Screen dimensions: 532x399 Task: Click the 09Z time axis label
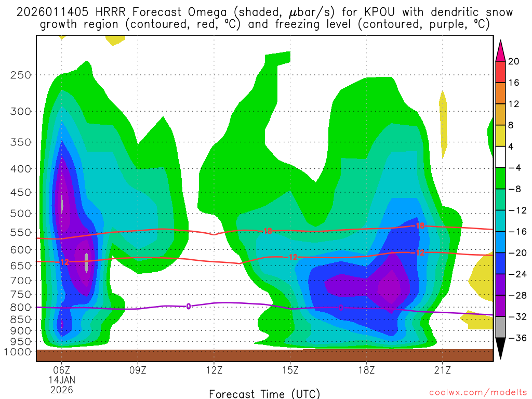[x=138, y=370]
